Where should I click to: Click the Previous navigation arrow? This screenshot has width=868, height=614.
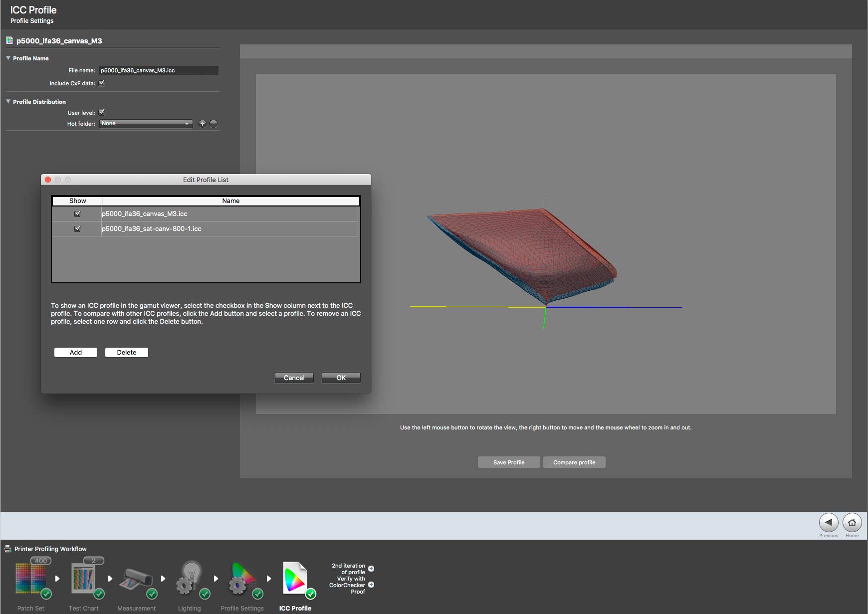829,523
